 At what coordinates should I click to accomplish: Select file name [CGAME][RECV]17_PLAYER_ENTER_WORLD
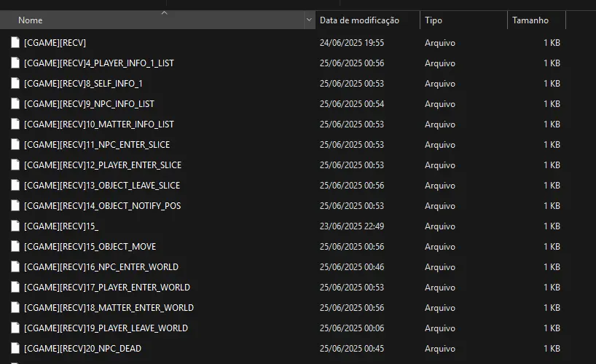[x=107, y=288]
